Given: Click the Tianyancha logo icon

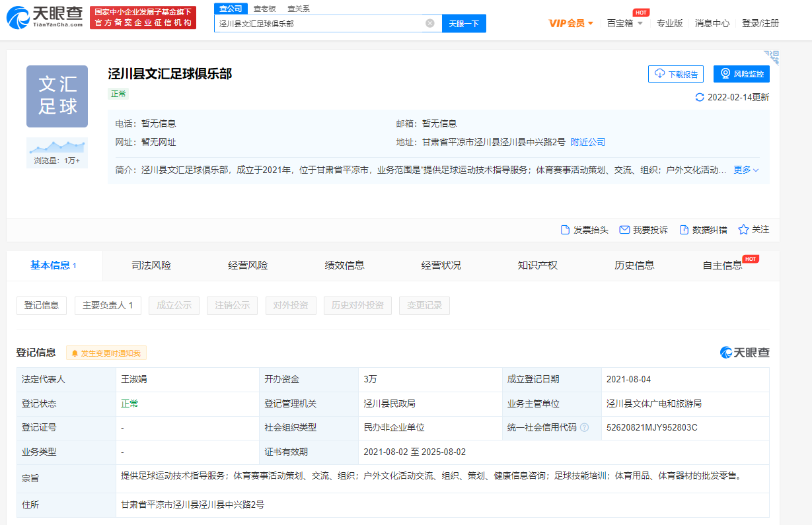Looking at the screenshot, I should click(17, 17).
